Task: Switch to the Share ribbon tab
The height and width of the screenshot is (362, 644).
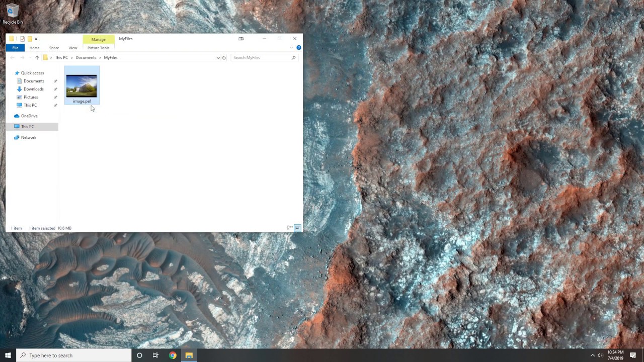Action: (x=54, y=48)
